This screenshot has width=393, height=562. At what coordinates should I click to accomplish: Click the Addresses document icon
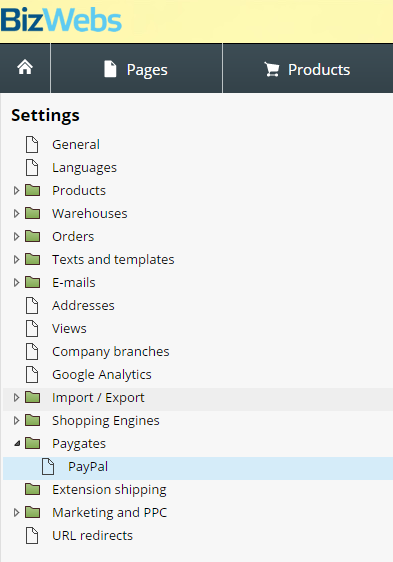point(32,305)
